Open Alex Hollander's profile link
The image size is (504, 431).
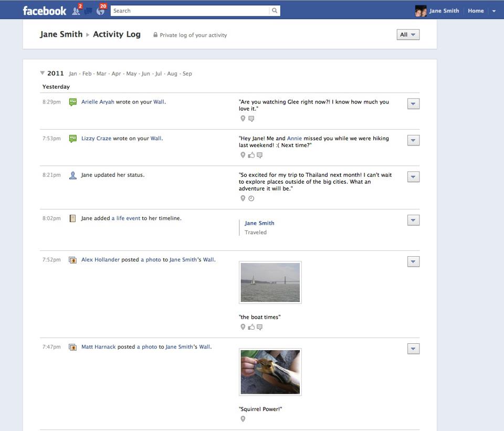100,259
